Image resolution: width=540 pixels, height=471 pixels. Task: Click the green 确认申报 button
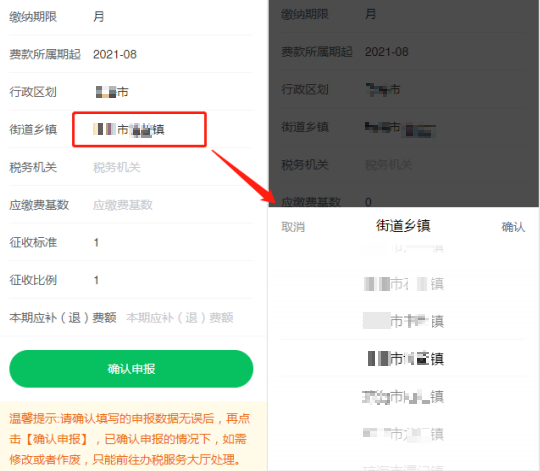tap(131, 369)
